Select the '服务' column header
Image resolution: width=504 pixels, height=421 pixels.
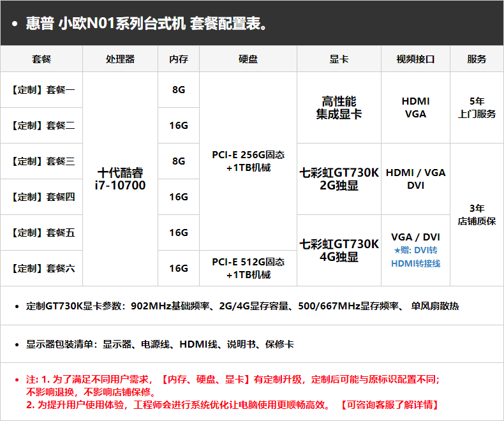coord(477,59)
